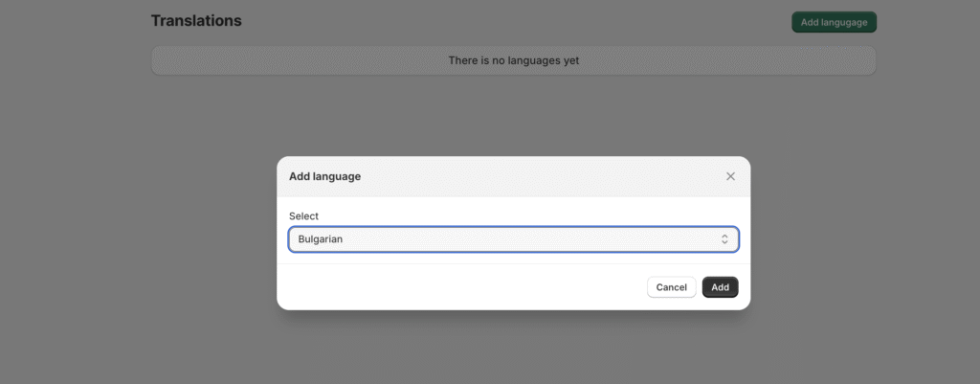Screen dimensions: 980x384
Task: Cancel the Add language dialog
Action: pyautogui.click(x=671, y=287)
